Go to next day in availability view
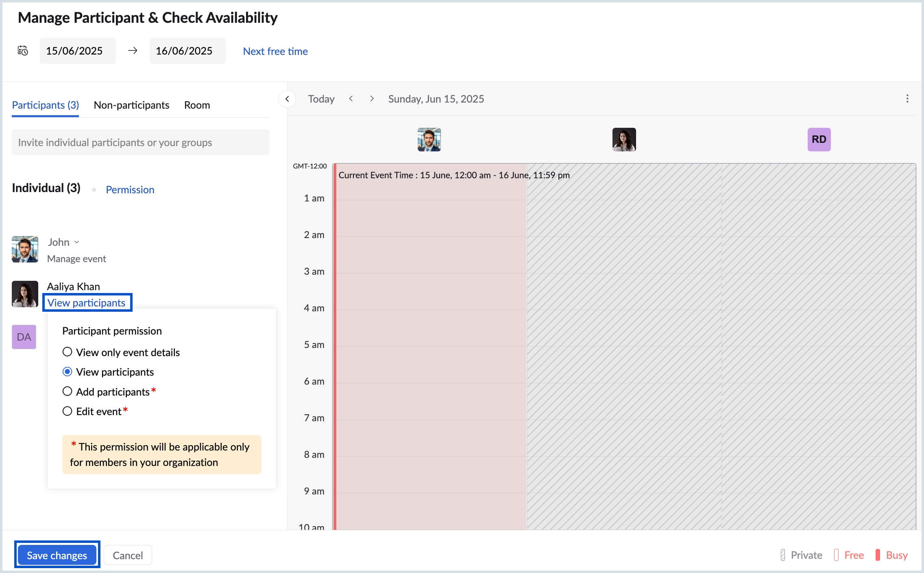Viewport: 924px width, 573px height. [x=372, y=98]
